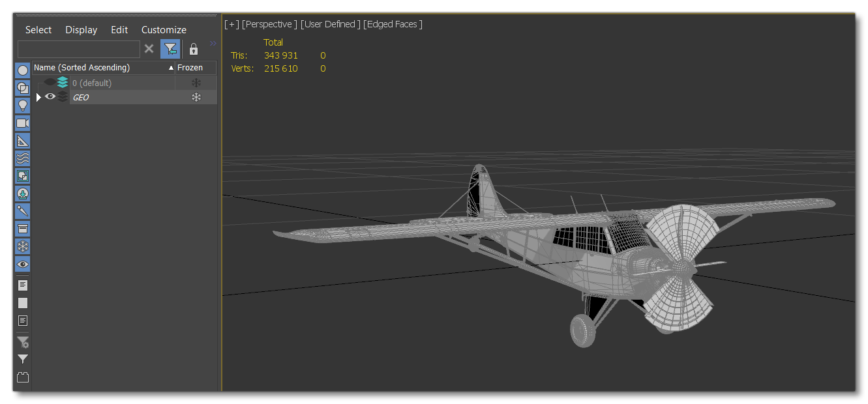Expand the GEO layer tree arrow
Screen dimensions: 868x404
tap(38, 97)
